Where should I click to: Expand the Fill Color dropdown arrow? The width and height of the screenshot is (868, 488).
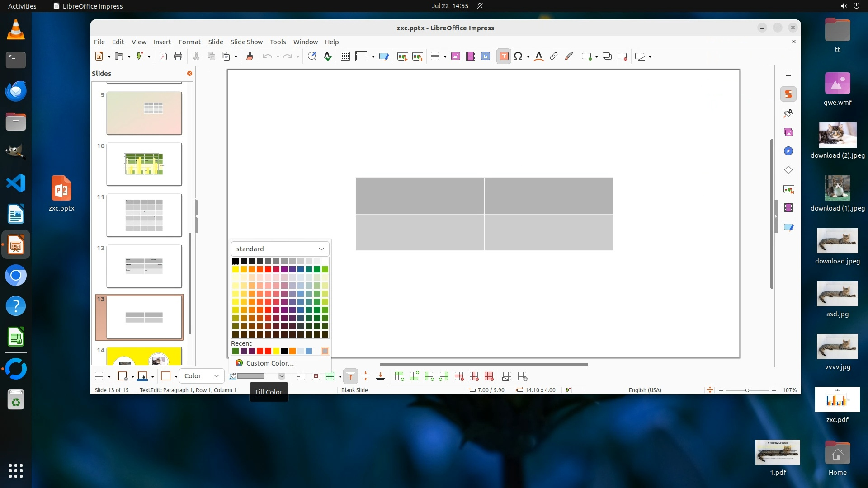coord(281,376)
